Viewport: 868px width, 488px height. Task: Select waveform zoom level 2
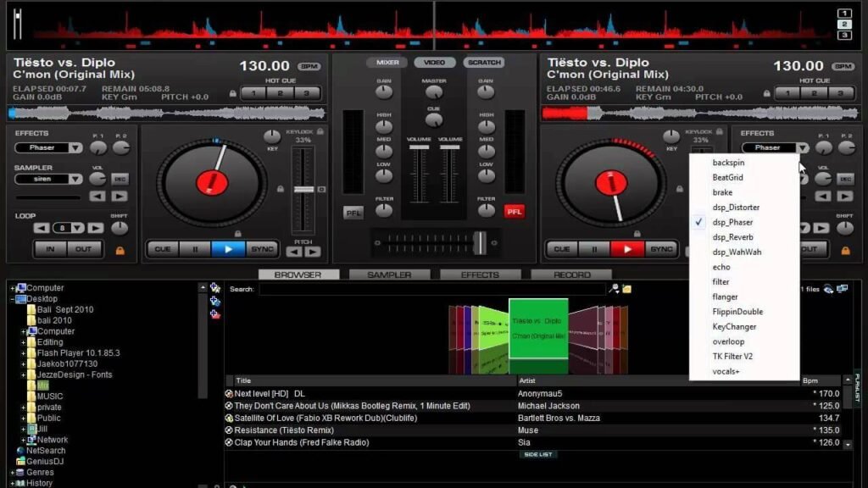[x=844, y=25]
